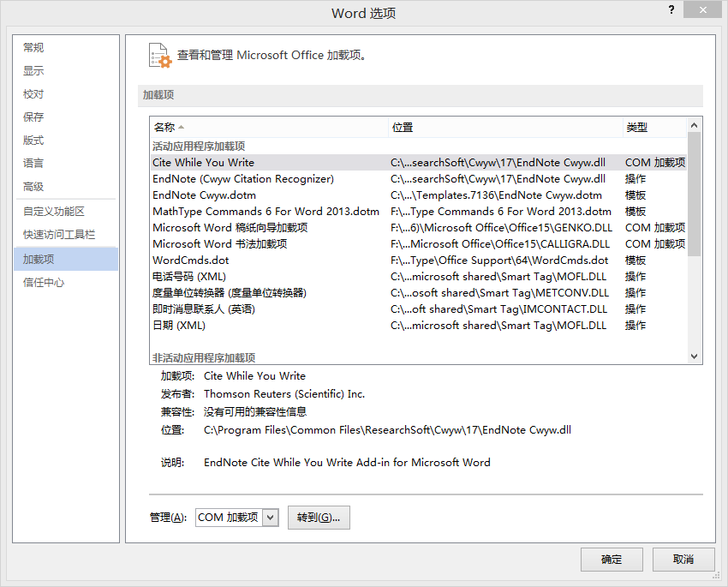Click the 非活动应用程序加载项 group header

click(204, 357)
